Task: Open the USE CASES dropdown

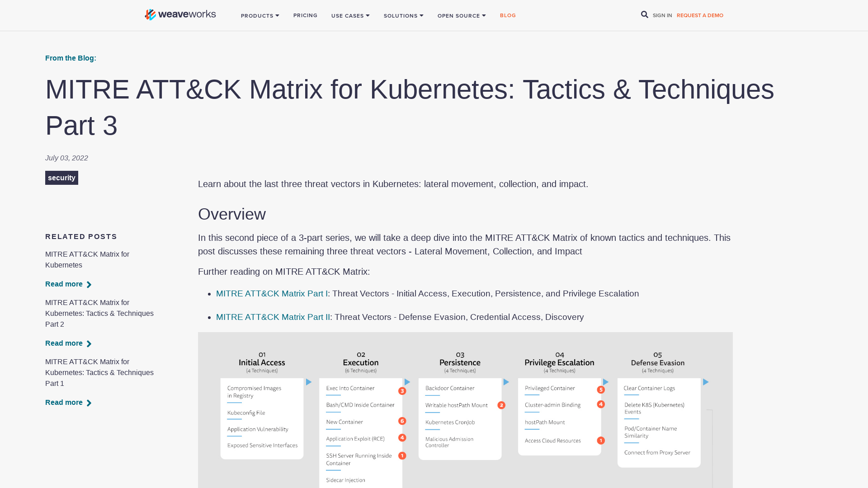Action: point(350,15)
